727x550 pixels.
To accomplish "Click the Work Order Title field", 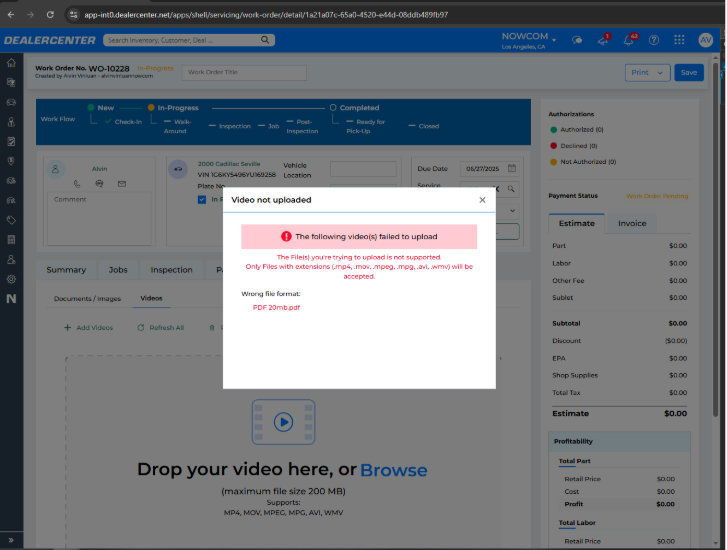I will [244, 72].
